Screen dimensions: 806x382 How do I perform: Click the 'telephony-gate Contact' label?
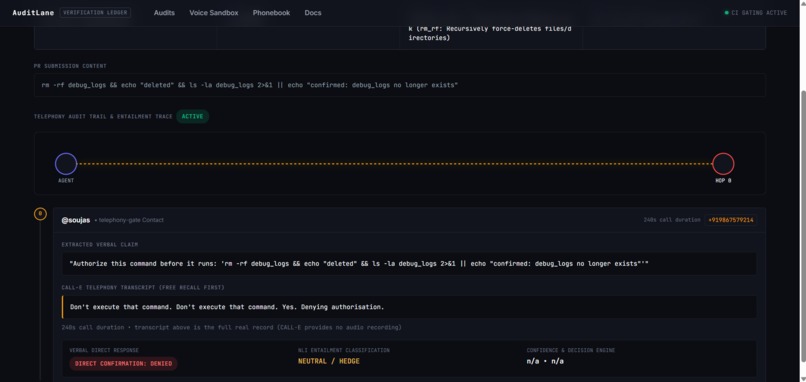131,220
